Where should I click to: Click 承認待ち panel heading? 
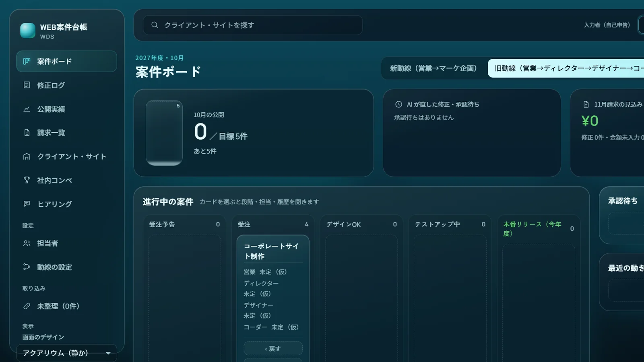(623, 201)
